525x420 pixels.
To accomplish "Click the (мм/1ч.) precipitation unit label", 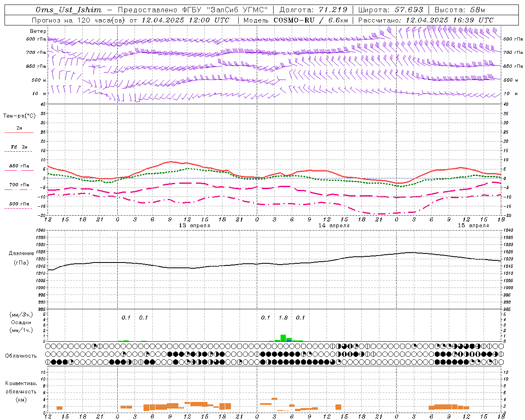I will 21,330.
